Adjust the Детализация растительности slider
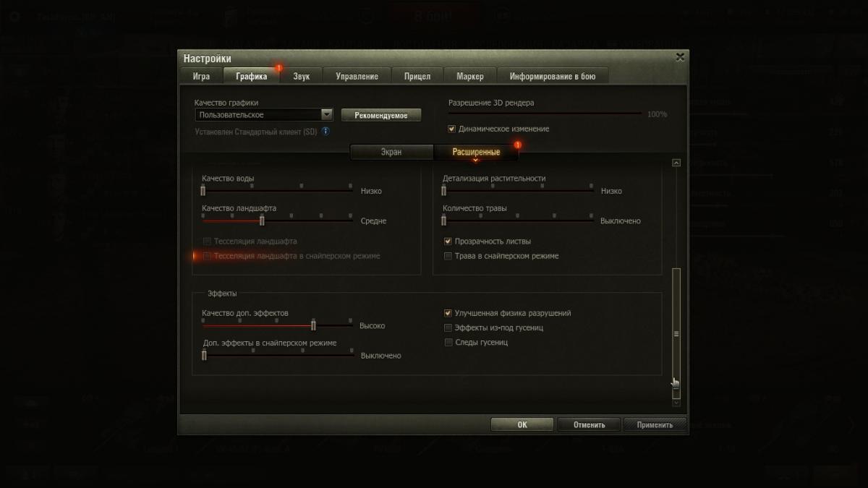 click(518, 191)
